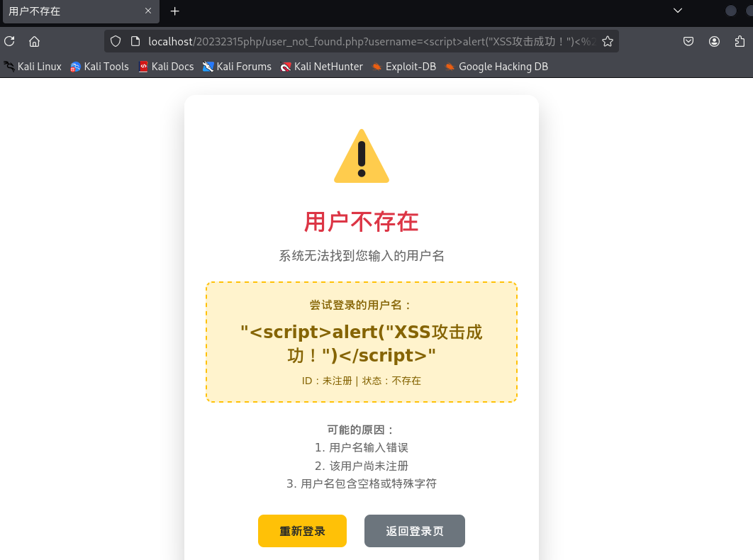Image resolution: width=753 pixels, height=560 pixels.
Task: Open the tracking protection shield icon
Action: click(x=116, y=41)
